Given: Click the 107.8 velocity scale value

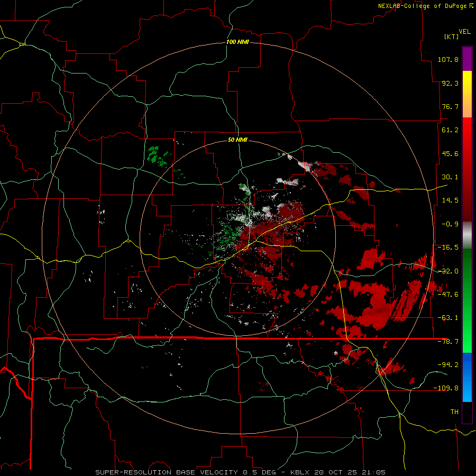Looking at the screenshot, I should click(448, 59).
